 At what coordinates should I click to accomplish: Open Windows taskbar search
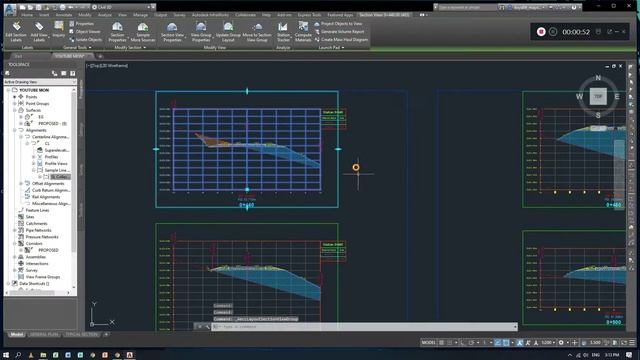pos(18,355)
